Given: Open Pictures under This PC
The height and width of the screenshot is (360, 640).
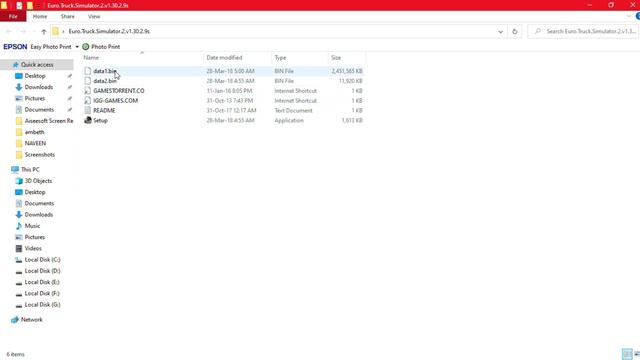Looking at the screenshot, I should pos(35,237).
